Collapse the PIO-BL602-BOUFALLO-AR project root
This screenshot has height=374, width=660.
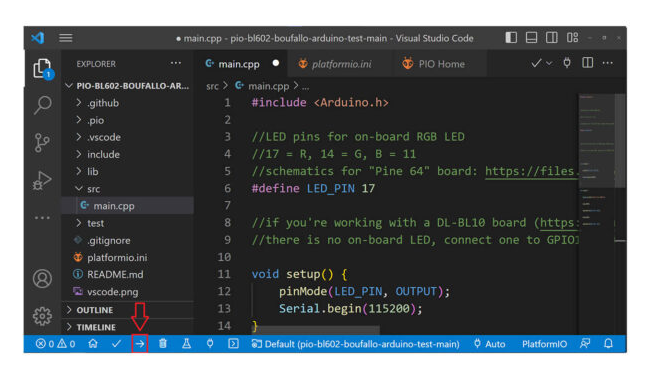point(128,86)
